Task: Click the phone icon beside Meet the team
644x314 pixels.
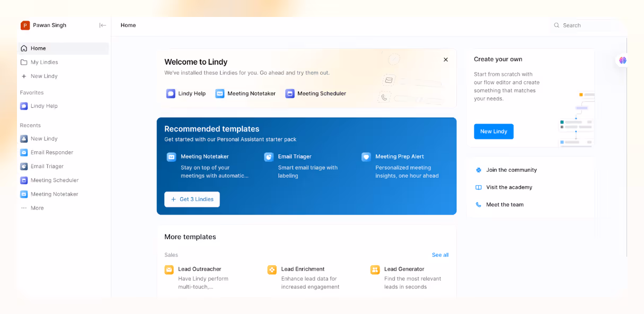Action: click(x=479, y=205)
